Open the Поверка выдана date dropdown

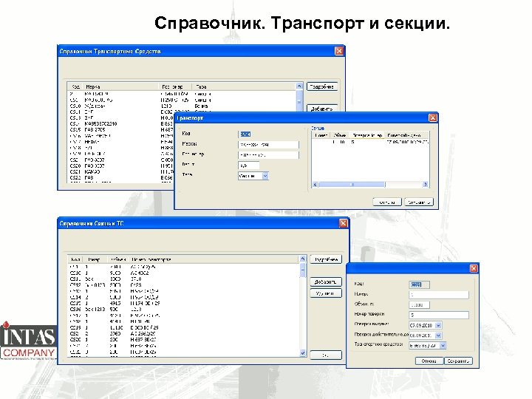pos(438,325)
